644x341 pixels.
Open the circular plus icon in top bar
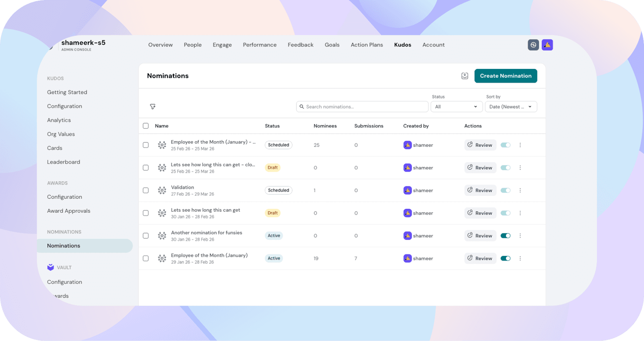coord(533,45)
